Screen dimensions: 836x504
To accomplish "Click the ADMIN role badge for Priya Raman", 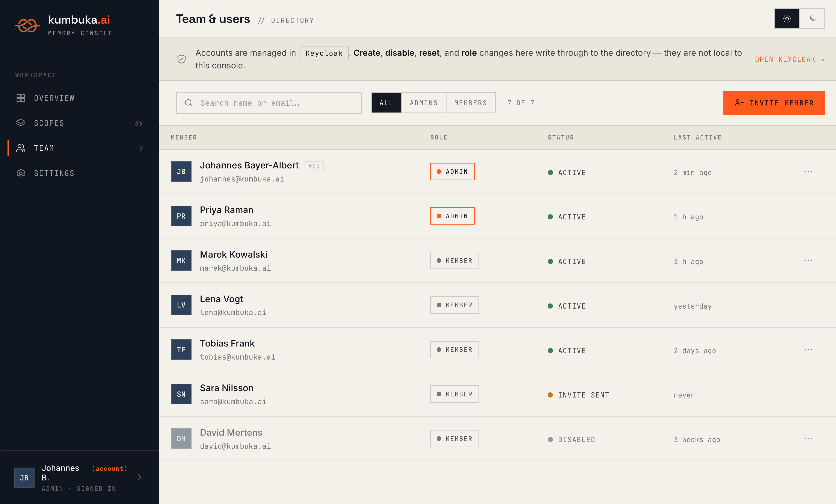I will (452, 216).
